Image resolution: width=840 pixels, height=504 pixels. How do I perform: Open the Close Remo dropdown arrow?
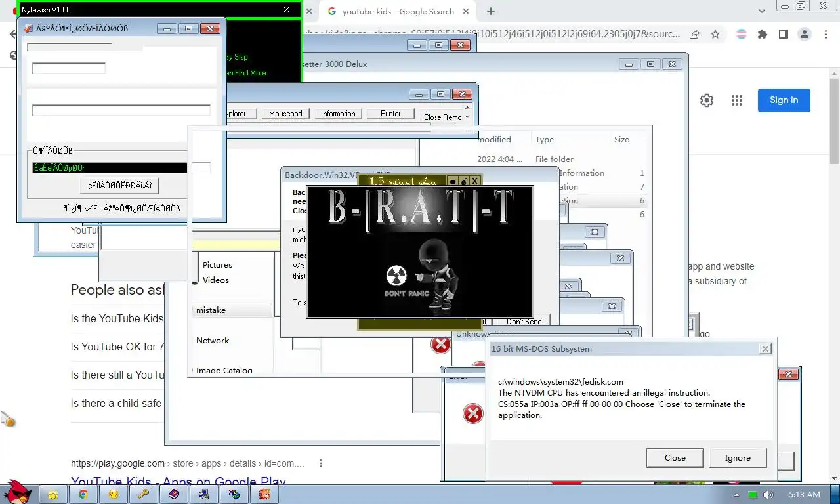(467, 117)
